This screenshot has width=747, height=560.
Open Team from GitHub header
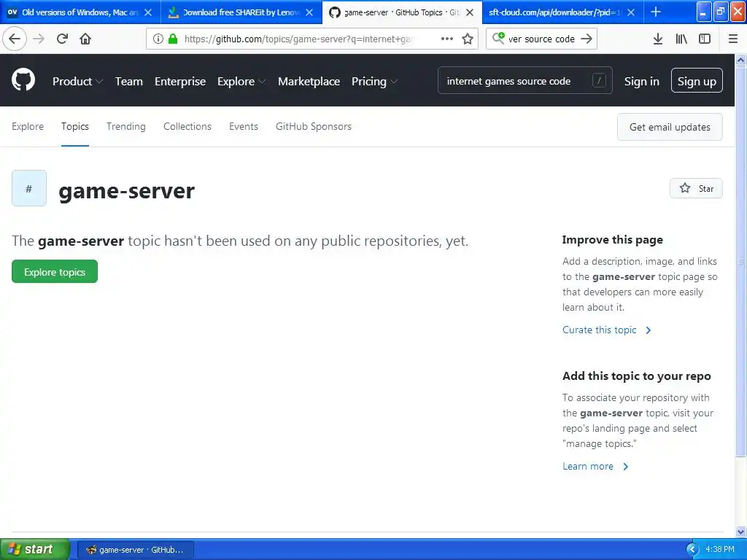pos(129,82)
